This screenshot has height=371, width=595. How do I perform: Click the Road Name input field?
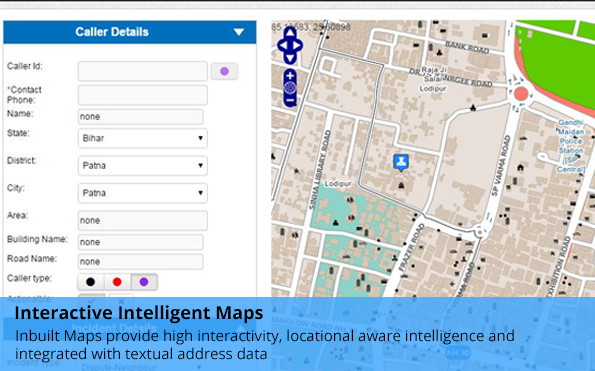140,262
